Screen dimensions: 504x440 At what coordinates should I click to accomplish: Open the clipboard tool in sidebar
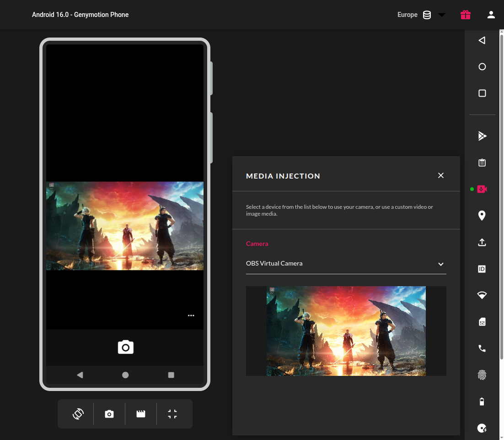point(482,163)
